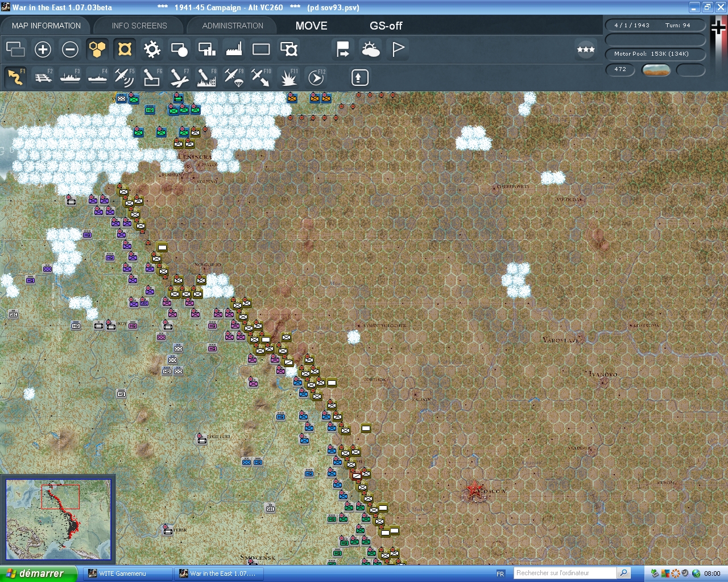The width and height of the screenshot is (728, 582).
Task: Toggle the rectangle with gear overlay icon
Action: 288,49
